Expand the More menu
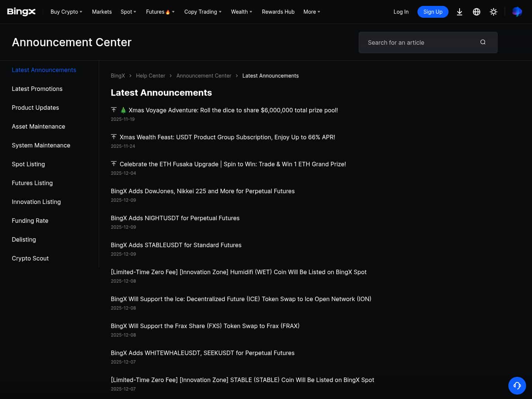 311,12
